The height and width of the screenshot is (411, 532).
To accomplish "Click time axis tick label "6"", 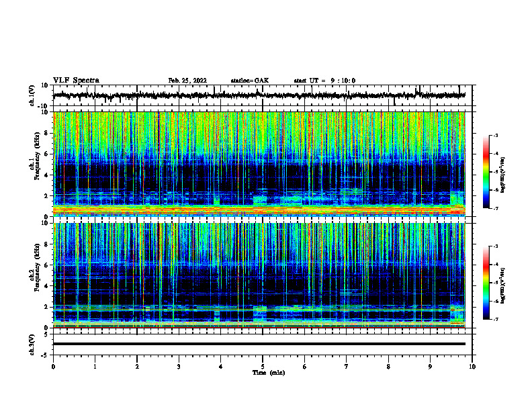I will tap(305, 367).
